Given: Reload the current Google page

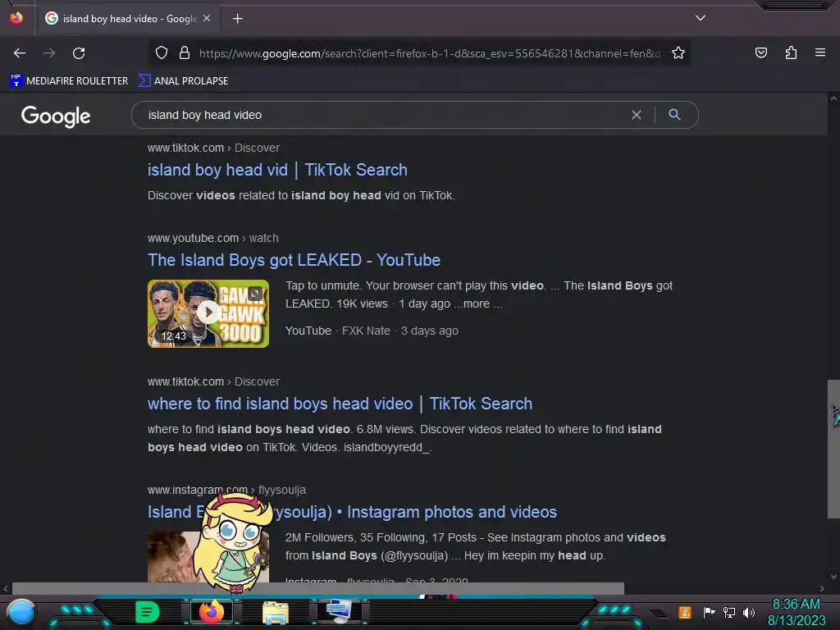Looking at the screenshot, I should (79, 53).
